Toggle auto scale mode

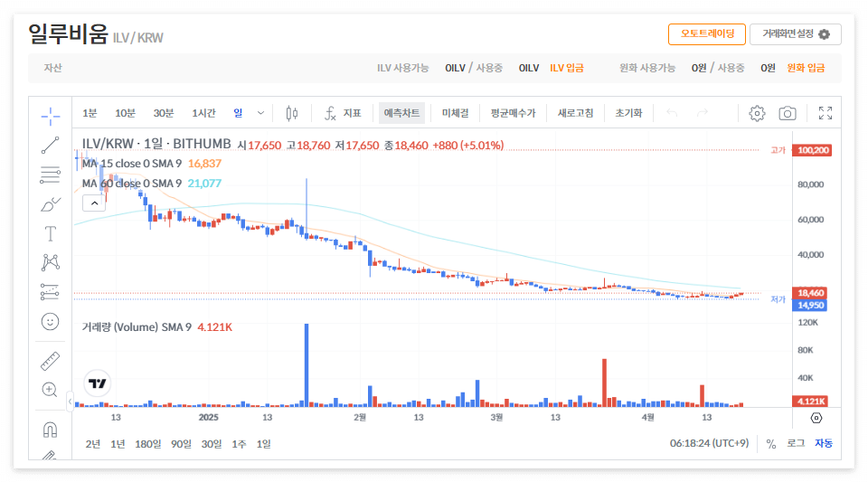pos(824,444)
